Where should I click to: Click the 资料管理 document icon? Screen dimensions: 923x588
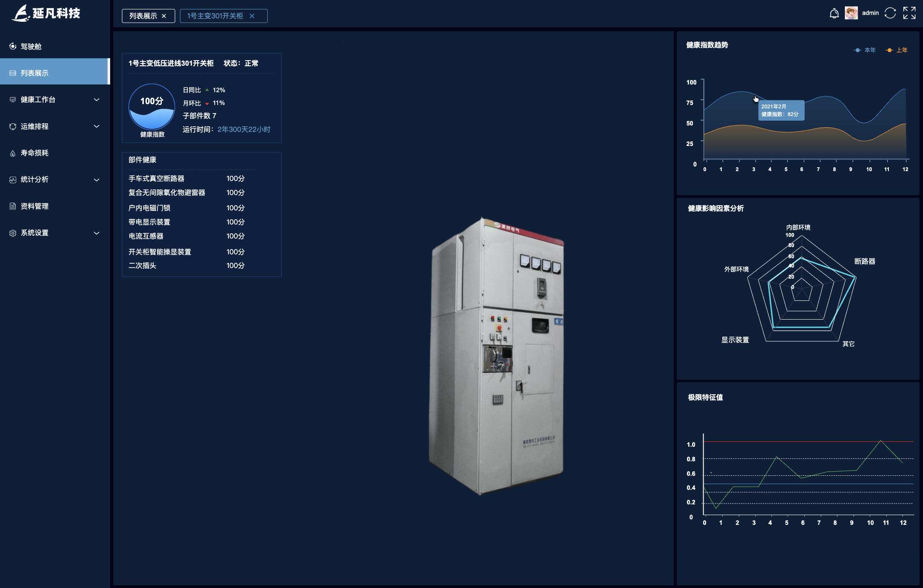(x=13, y=207)
